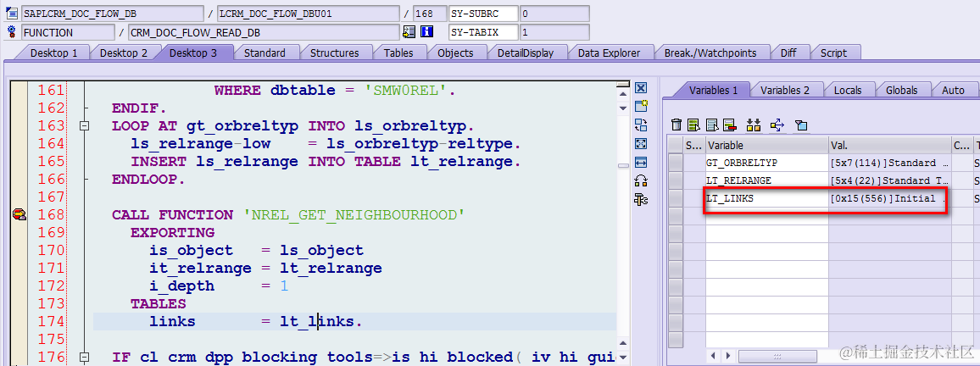
Task: Switch to the Desktop 1 tab
Action: (53, 53)
